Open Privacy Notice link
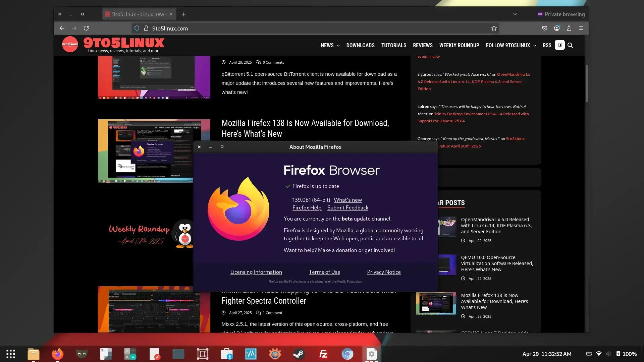 click(384, 272)
